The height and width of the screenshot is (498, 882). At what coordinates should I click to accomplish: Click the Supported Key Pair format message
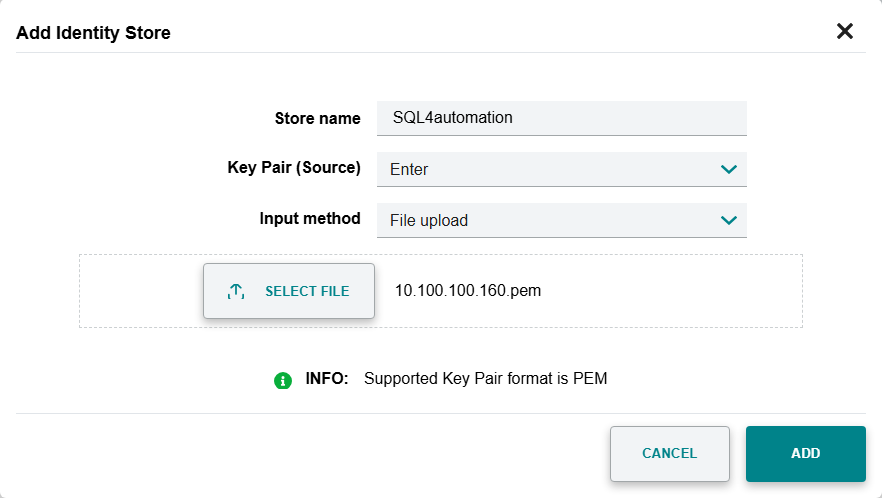point(485,378)
